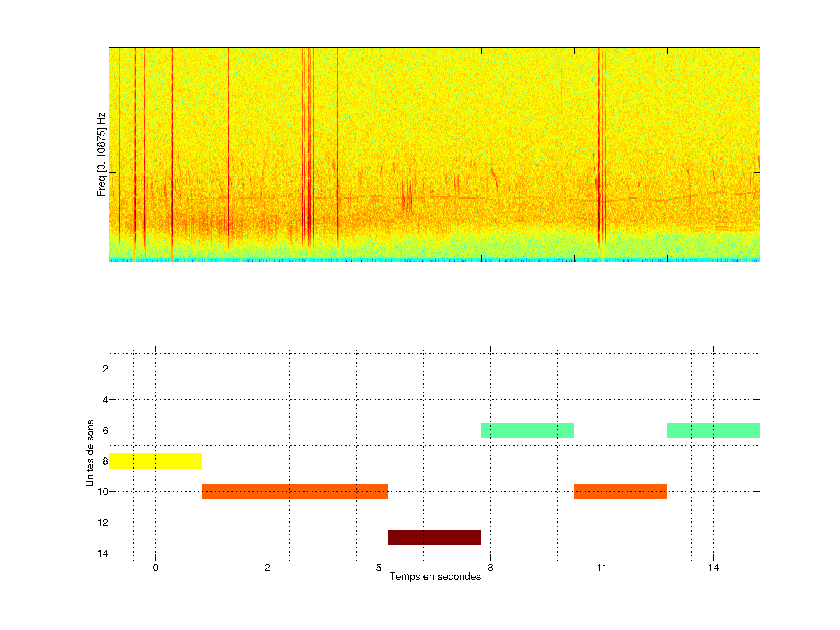840x630 pixels.
Task: Click the y-axis tick label 6
Action: coord(105,430)
